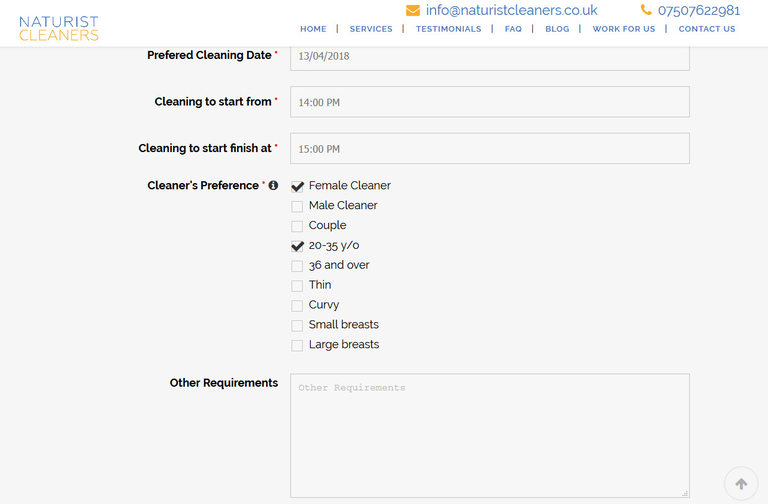Click the info@naturistcleaners.co.uk email link
The width and height of the screenshot is (768, 504).
(x=511, y=10)
